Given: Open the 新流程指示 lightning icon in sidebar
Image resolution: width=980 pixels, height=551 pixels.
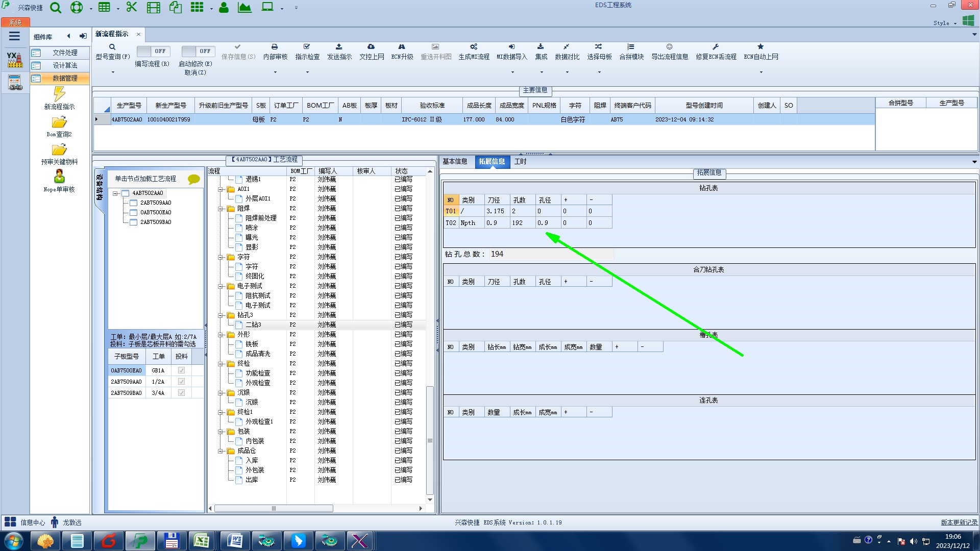Looking at the screenshot, I should (x=59, y=94).
